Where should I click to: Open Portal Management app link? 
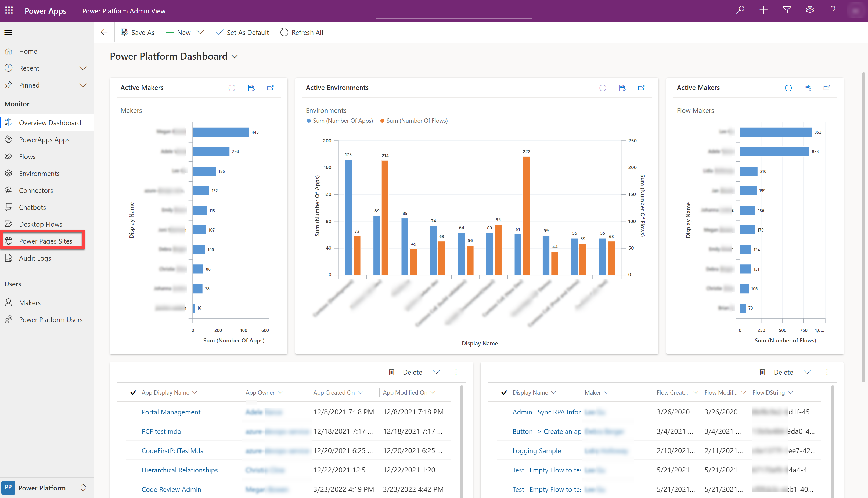(x=171, y=412)
